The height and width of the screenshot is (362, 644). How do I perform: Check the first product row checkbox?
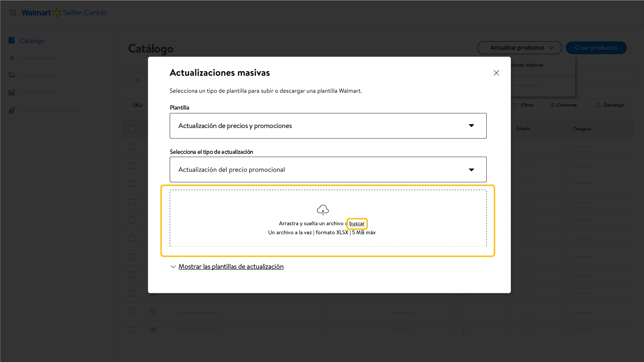point(132,147)
